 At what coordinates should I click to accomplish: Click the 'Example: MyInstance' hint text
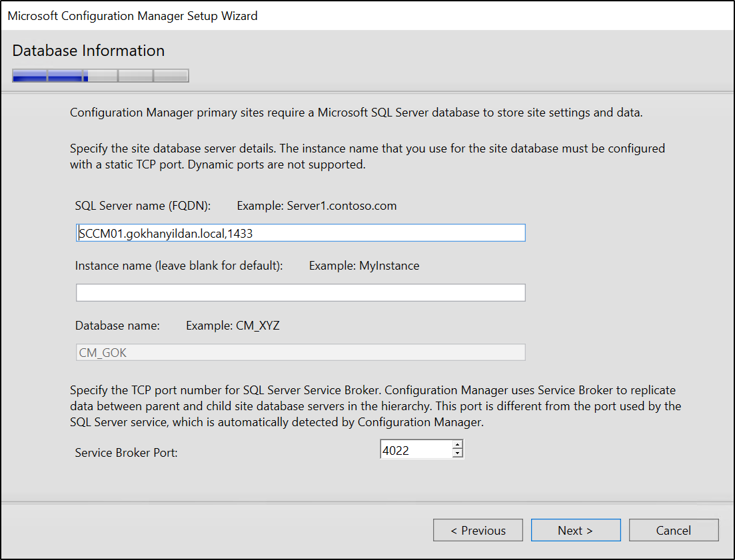tap(365, 266)
